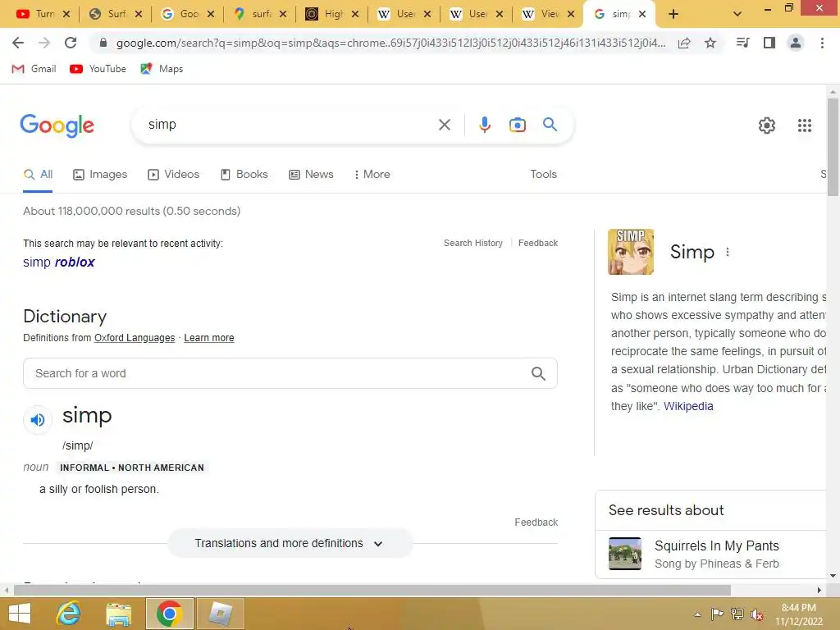Image resolution: width=840 pixels, height=630 pixels.
Task: Click Feedback beside Search History
Action: coord(538,243)
